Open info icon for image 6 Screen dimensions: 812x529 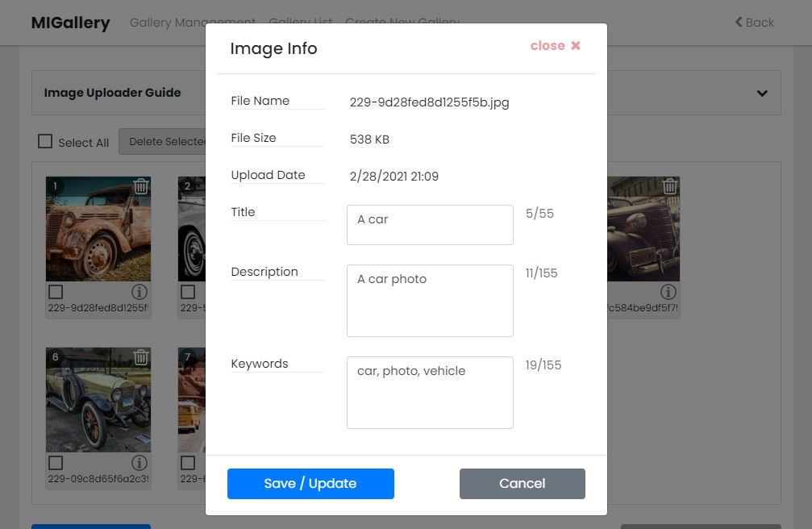point(139,463)
